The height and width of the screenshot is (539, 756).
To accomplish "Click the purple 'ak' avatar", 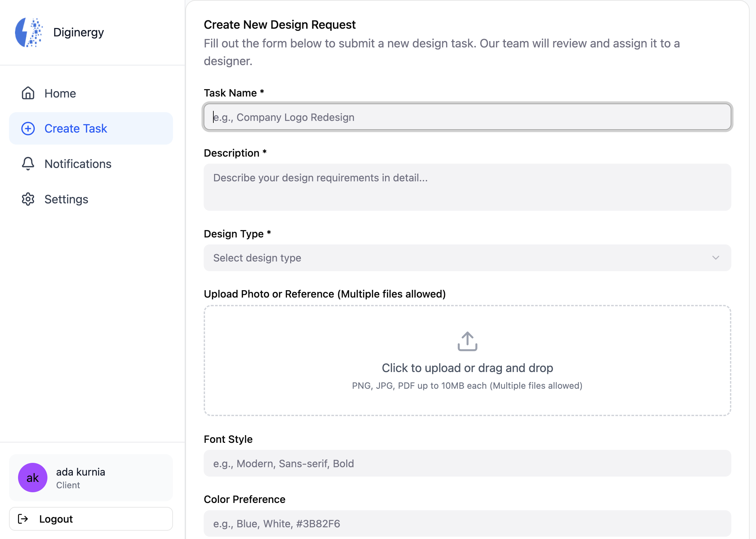I will pyautogui.click(x=33, y=478).
